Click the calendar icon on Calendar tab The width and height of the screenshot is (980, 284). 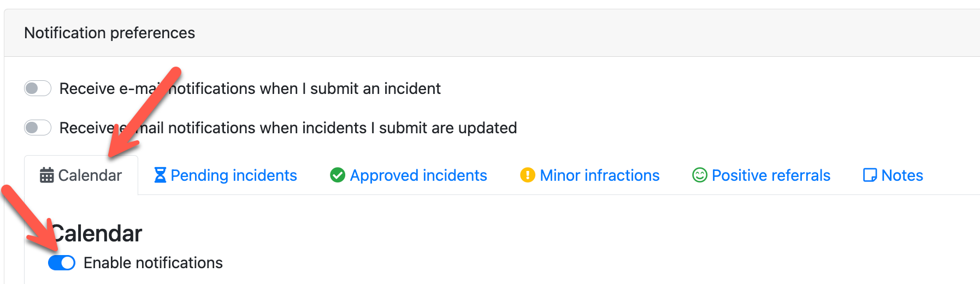click(47, 175)
